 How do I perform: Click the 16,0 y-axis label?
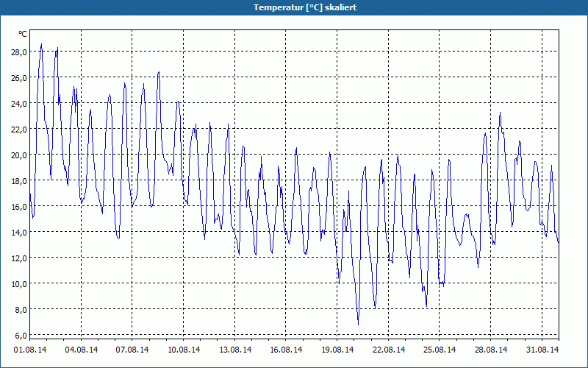[x=19, y=207]
